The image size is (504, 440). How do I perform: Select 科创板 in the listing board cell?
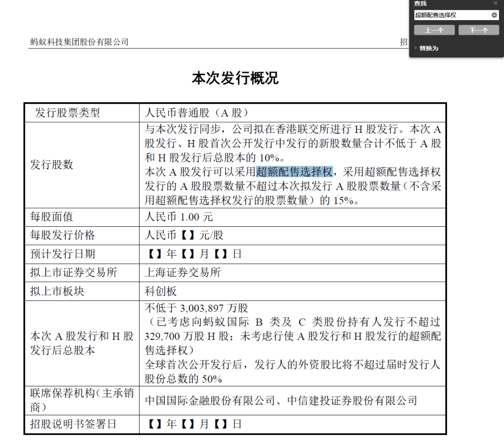(x=159, y=291)
